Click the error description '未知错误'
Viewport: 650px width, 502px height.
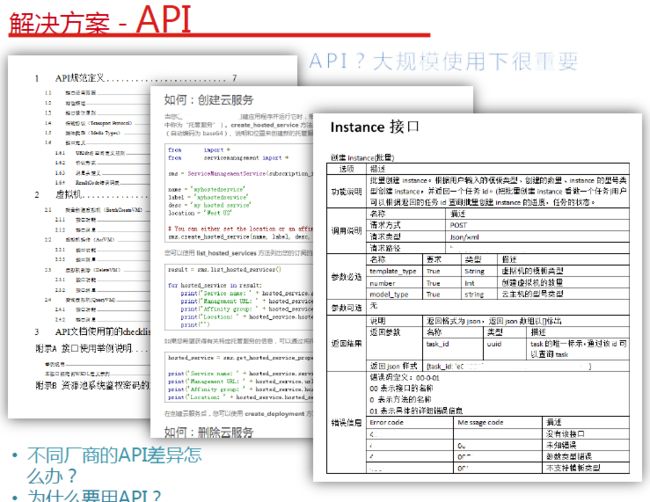[561, 445]
